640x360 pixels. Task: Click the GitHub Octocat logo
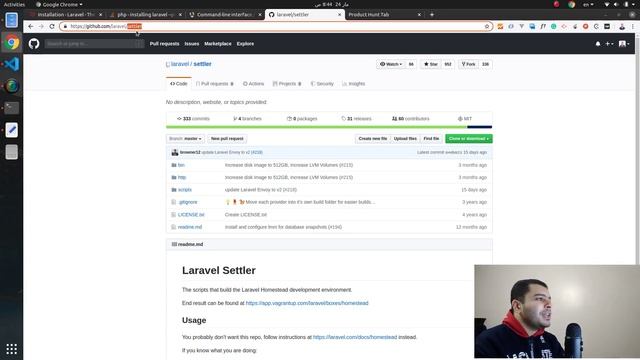pos(34,43)
